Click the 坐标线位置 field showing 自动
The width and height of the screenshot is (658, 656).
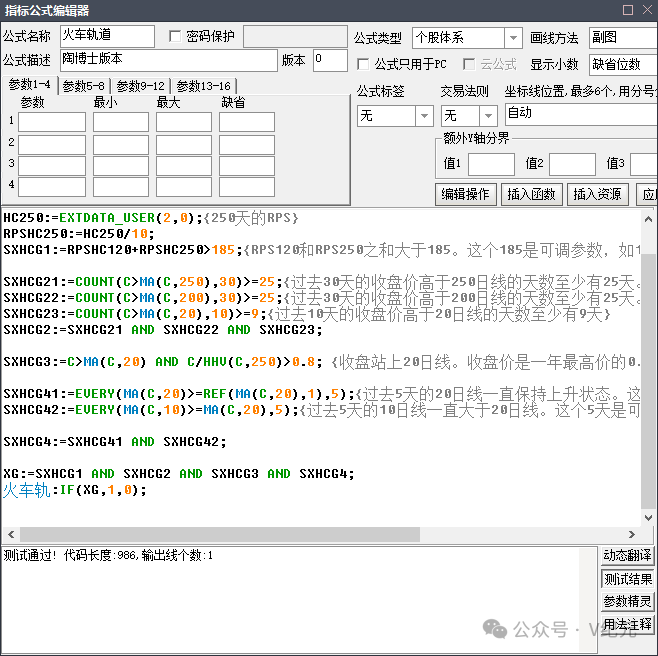[x=582, y=114]
